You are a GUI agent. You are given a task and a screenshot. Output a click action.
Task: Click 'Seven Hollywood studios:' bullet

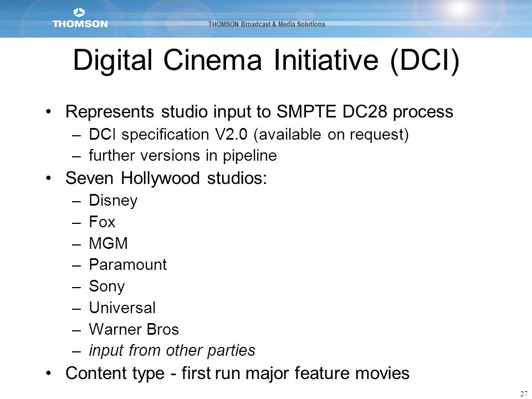pos(166,178)
